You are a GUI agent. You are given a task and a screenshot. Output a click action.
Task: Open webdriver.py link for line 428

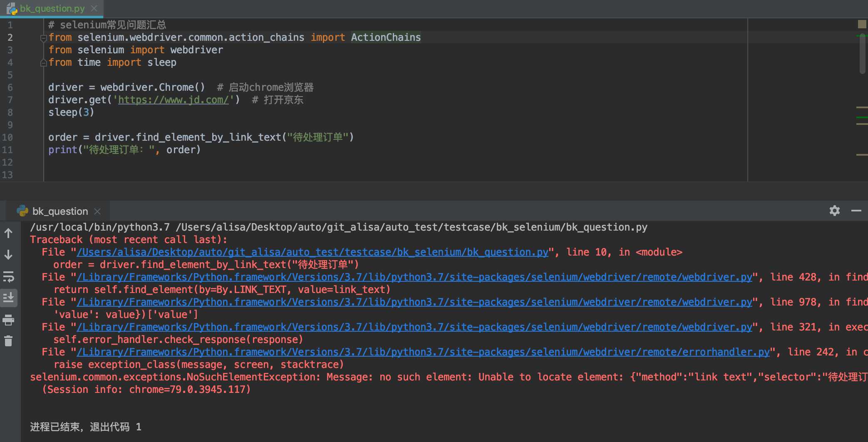[x=414, y=277]
